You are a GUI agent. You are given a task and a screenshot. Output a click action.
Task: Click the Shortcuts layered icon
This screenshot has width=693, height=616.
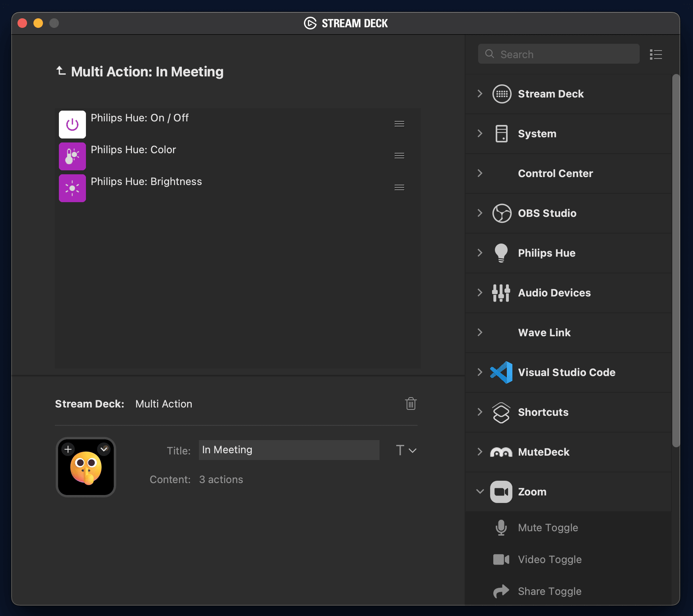pos(501,412)
